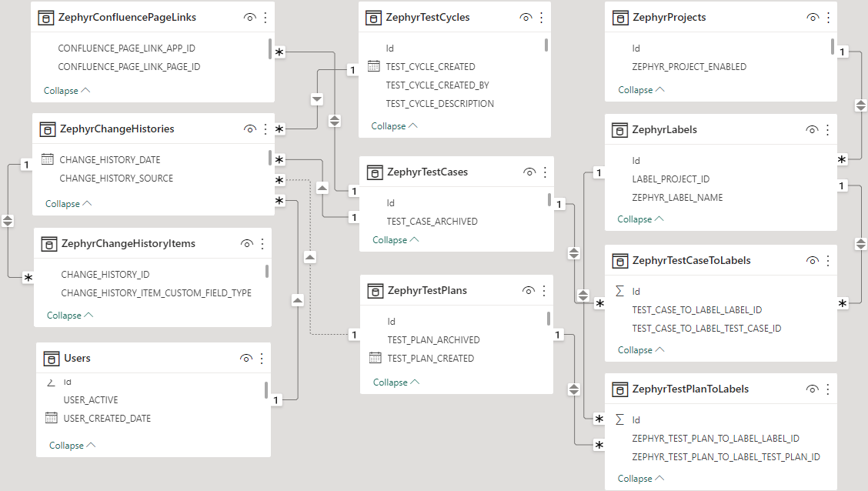This screenshot has height=491, width=868.
Task: Click the calendar icon beside TEST_CYCLE_CREATED
Action: click(374, 66)
